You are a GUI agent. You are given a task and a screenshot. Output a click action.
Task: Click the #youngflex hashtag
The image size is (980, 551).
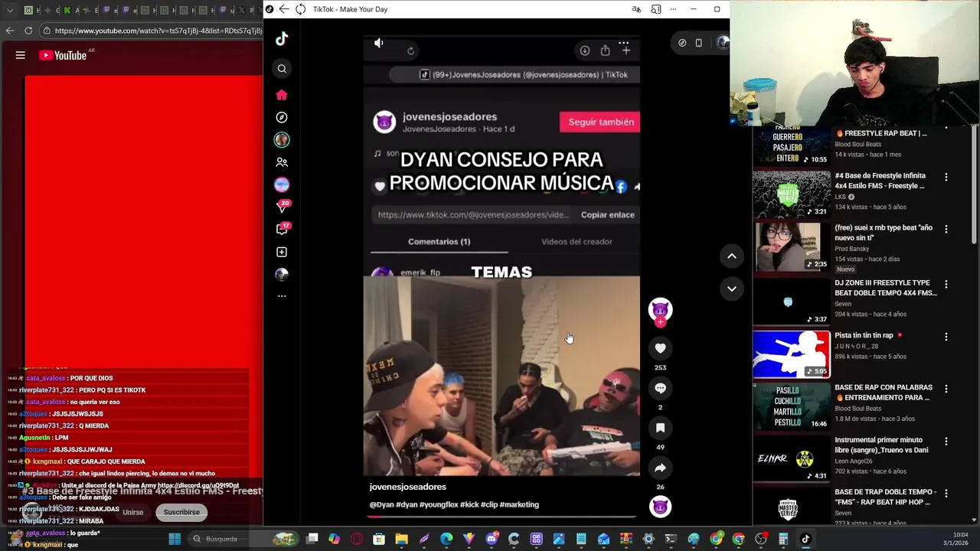coord(439,504)
